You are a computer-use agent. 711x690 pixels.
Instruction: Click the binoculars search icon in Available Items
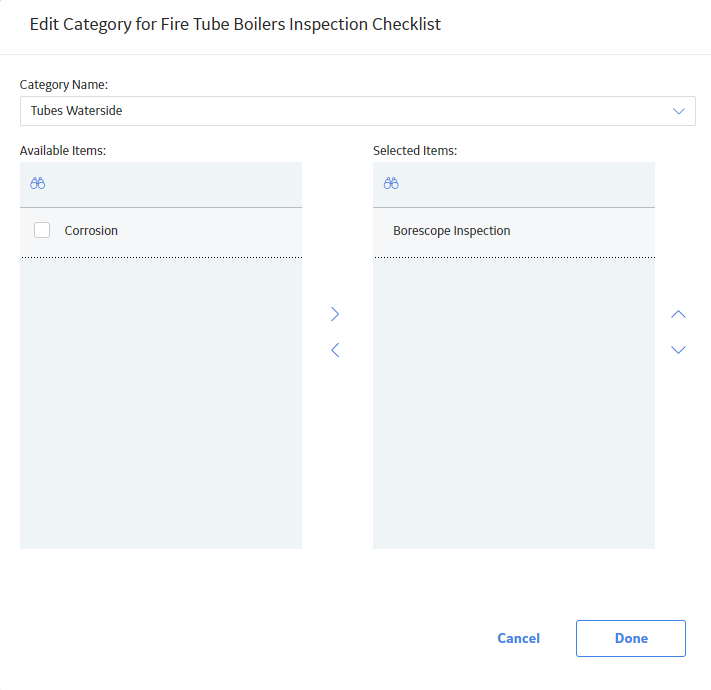38,184
